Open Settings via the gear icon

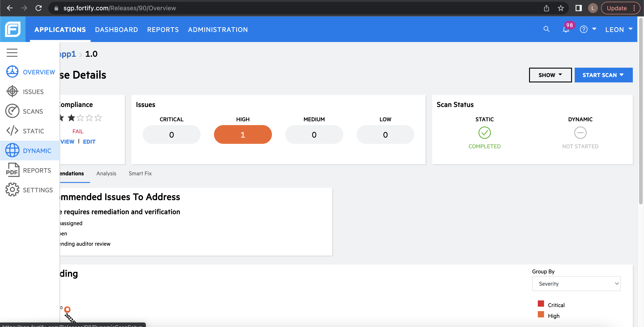pos(12,190)
